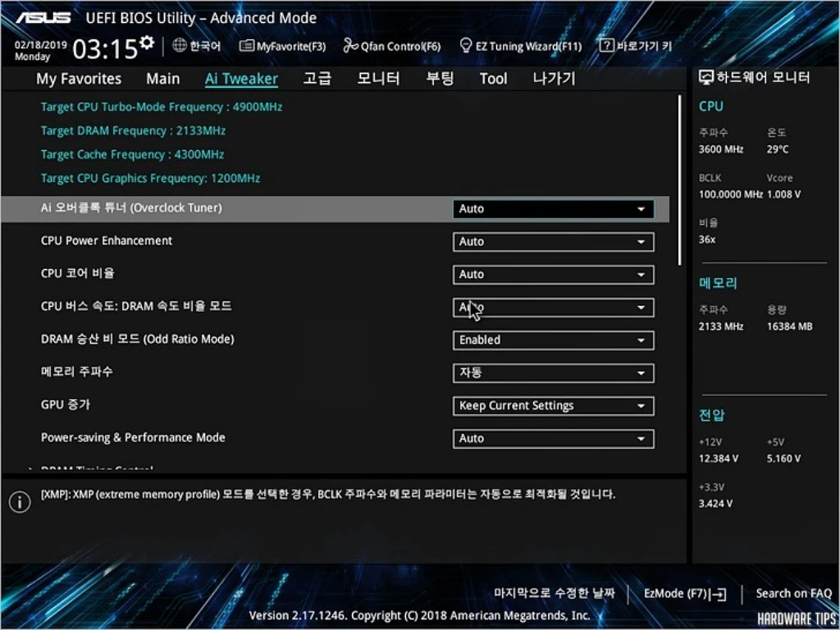Click the 3600 MHz CPU frequency value
The width and height of the screenshot is (840, 630).
pyautogui.click(x=721, y=149)
